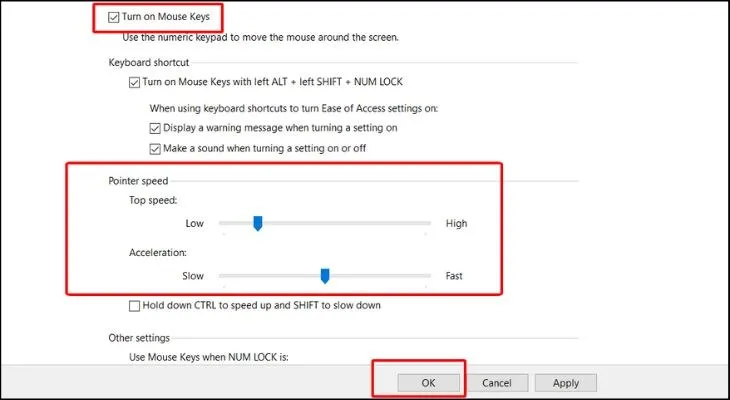Uncheck the Turn on Mouse Keys checkbox
The width and height of the screenshot is (730, 400).
pyautogui.click(x=113, y=18)
